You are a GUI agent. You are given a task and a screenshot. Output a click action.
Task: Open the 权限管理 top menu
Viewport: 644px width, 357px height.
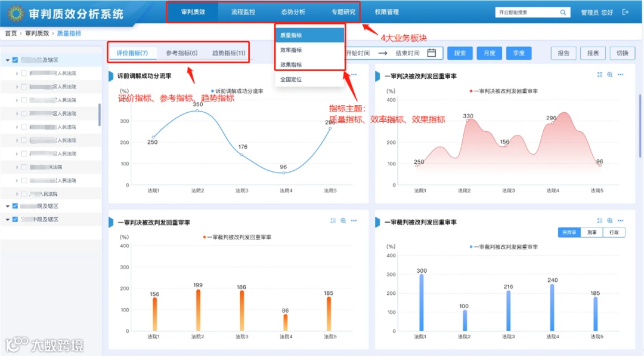click(386, 12)
